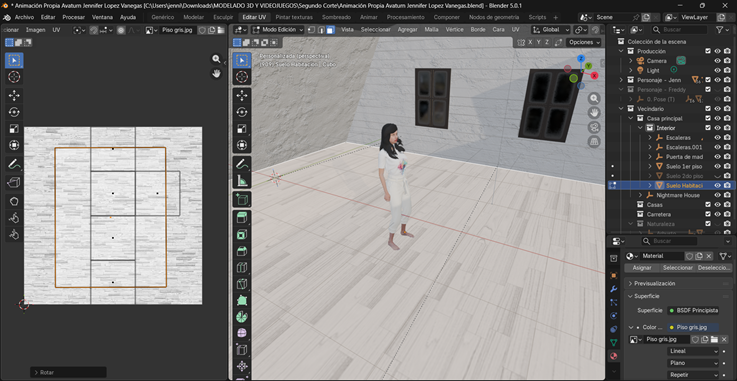Switch to perspective/orthographic grid view button
Screen dimensions: 737x381
(595, 142)
